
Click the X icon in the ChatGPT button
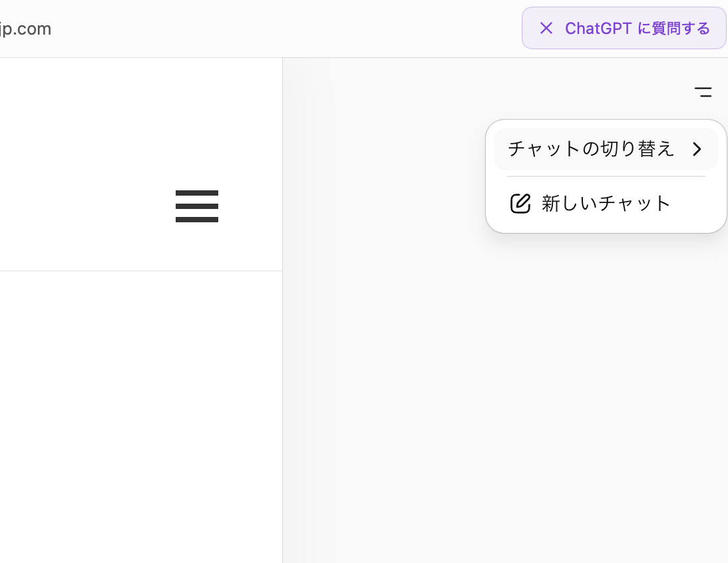click(546, 28)
